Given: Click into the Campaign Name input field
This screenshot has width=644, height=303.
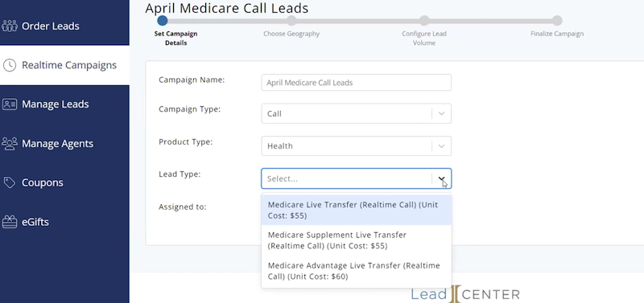Looking at the screenshot, I should click(x=356, y=83).
